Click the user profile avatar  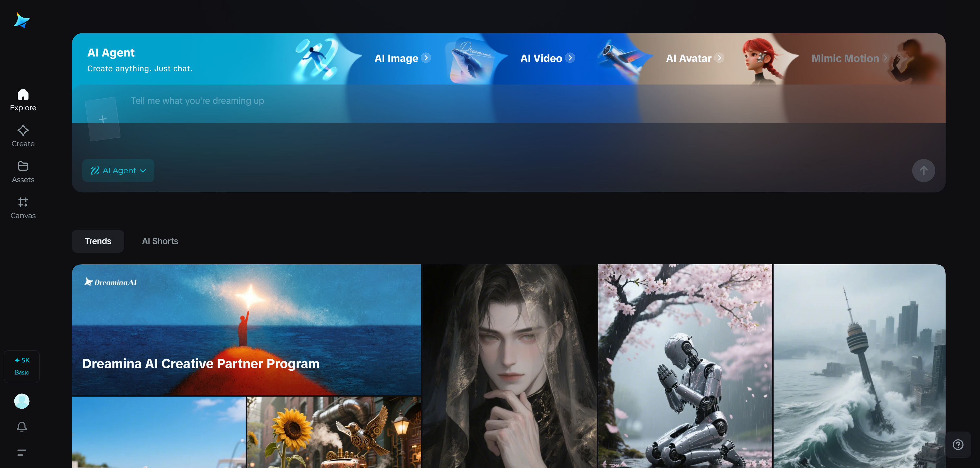point(22,401)
